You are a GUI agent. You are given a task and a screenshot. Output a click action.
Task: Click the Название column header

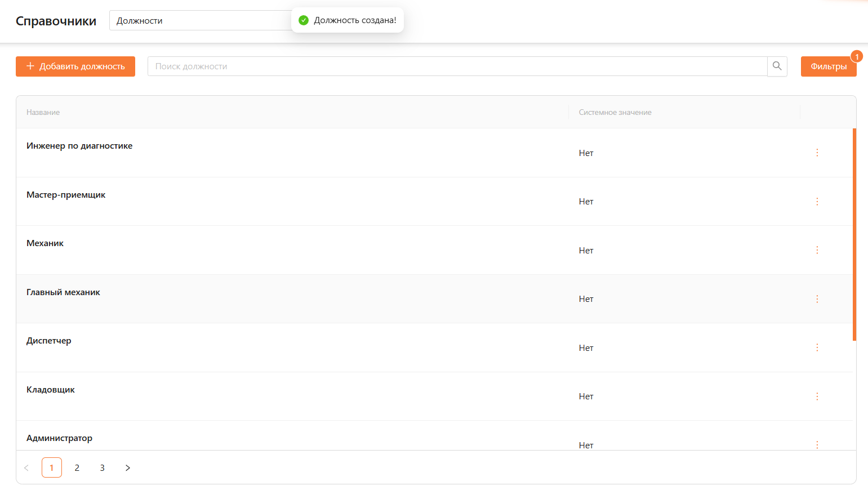(43, 112)
